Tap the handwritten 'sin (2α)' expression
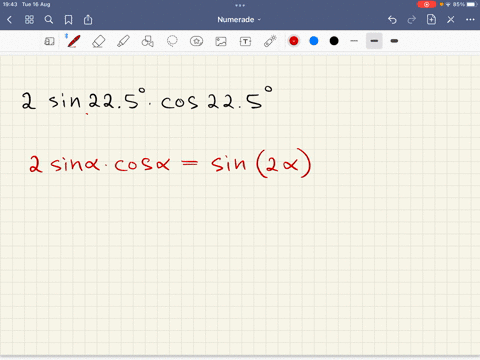Image resolution: width=480 pixels, height=360 pixels. [x=261, y=163]
